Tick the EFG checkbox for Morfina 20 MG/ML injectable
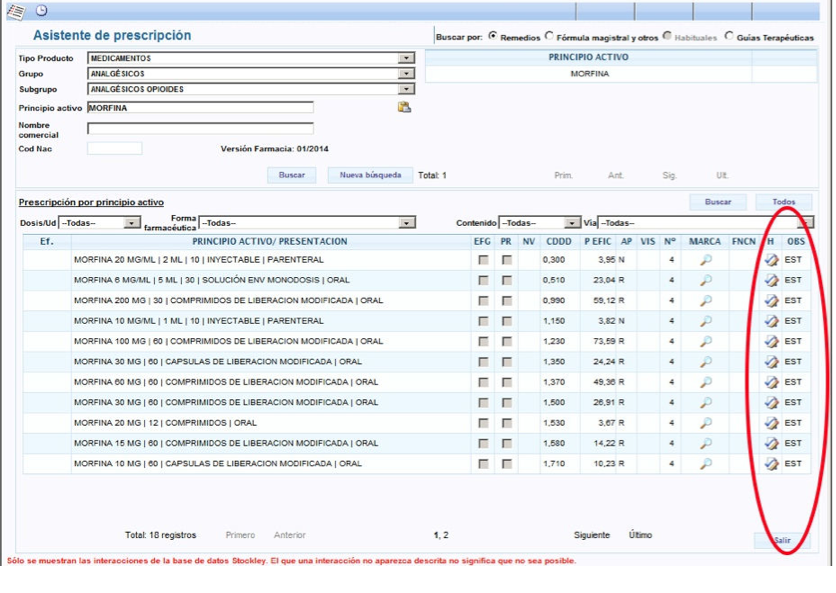 tap(484, 260)
